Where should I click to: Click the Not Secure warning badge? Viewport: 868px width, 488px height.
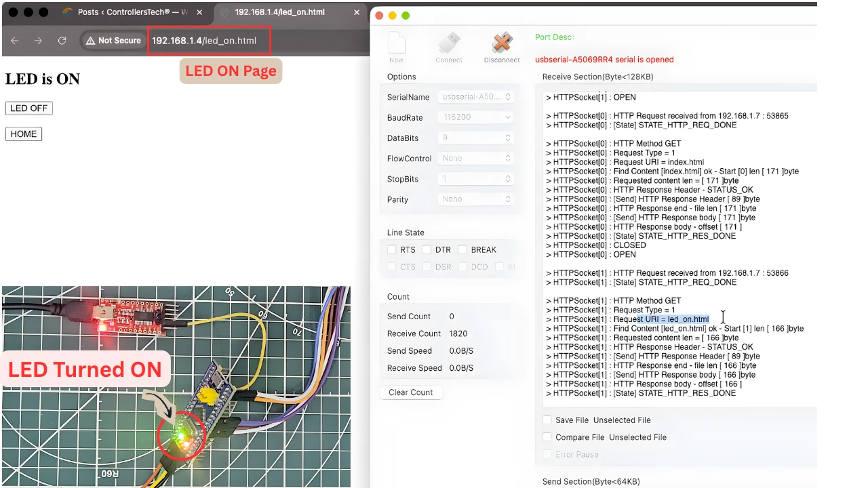pos(113,41)
